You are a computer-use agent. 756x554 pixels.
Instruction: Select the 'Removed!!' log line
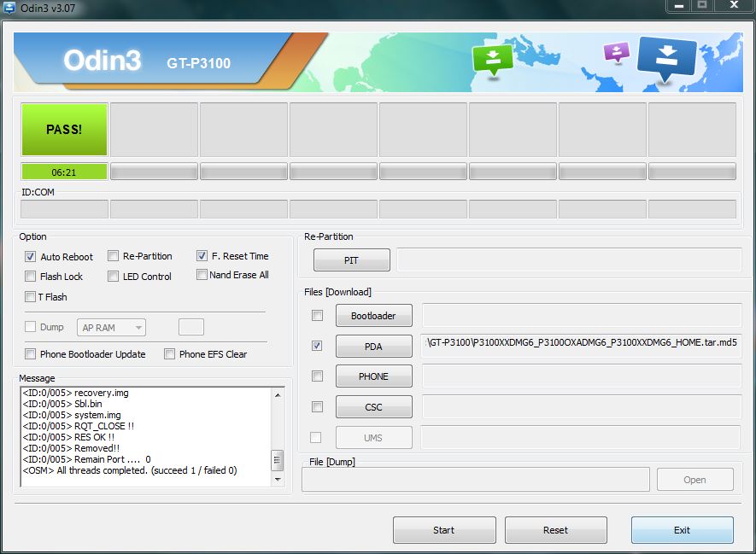pyautogui.click(x=71, y=448)
